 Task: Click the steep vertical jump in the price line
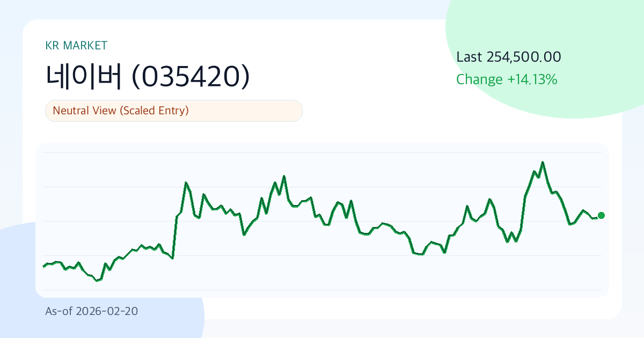point(175,236)
